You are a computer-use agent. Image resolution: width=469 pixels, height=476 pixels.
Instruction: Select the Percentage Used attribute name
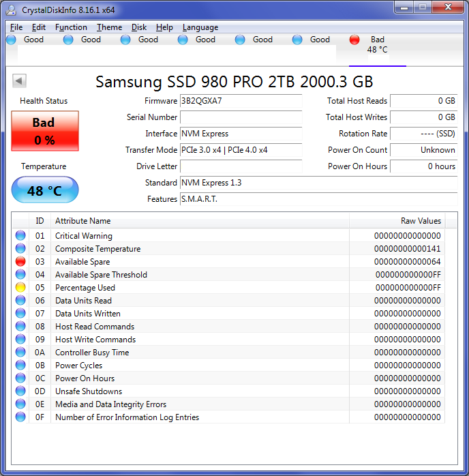click(85, 288)
